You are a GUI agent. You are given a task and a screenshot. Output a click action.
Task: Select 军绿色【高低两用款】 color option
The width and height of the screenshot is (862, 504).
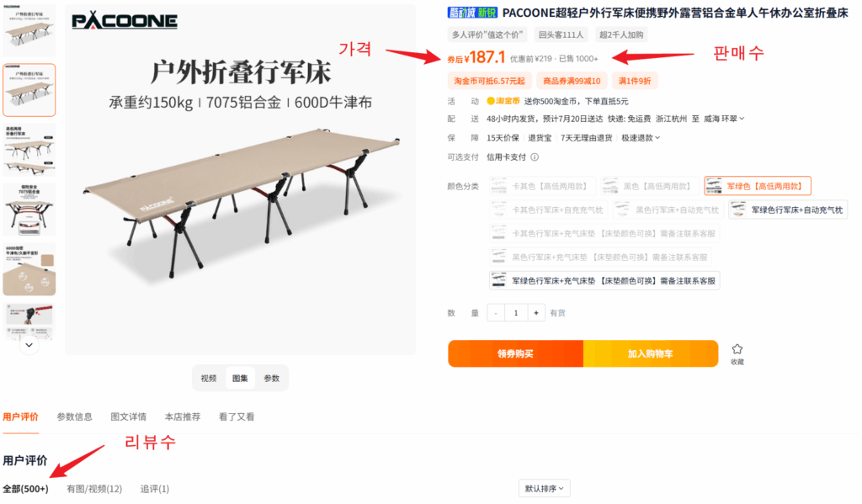[x=757, y=186]
